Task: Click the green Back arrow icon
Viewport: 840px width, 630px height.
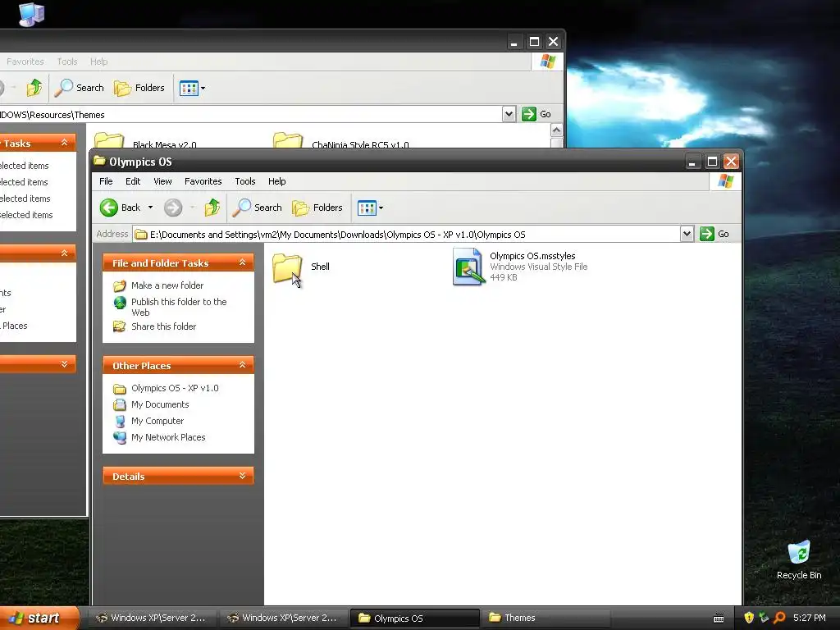Action: [109, 208]
